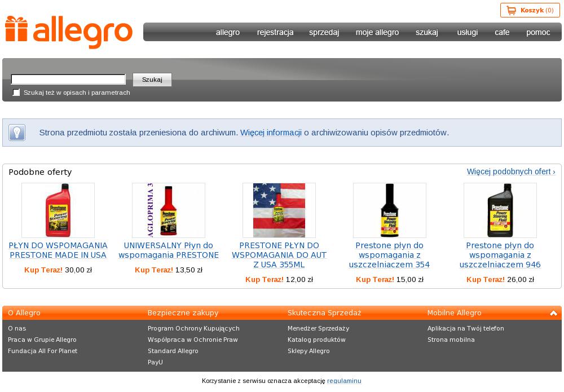The image size is (564, 392).
Task: Open the 'usługi' menu item
Action: [467, 32]
